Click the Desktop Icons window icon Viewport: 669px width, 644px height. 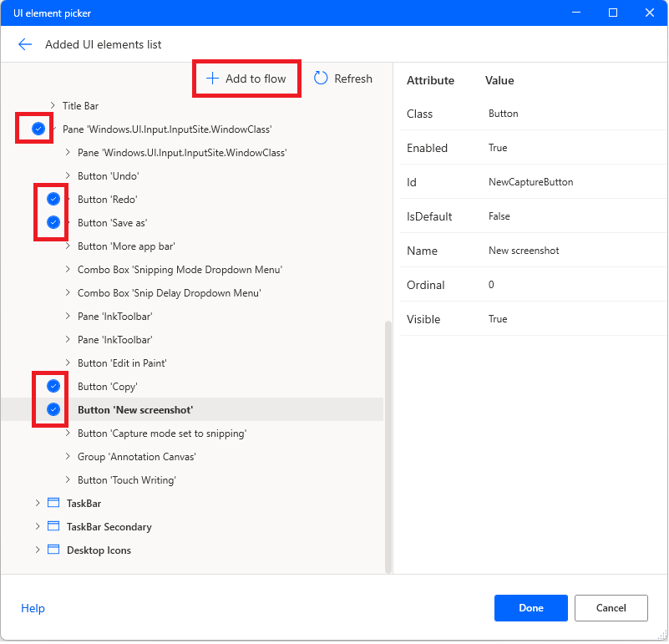[x=53, y=550]
